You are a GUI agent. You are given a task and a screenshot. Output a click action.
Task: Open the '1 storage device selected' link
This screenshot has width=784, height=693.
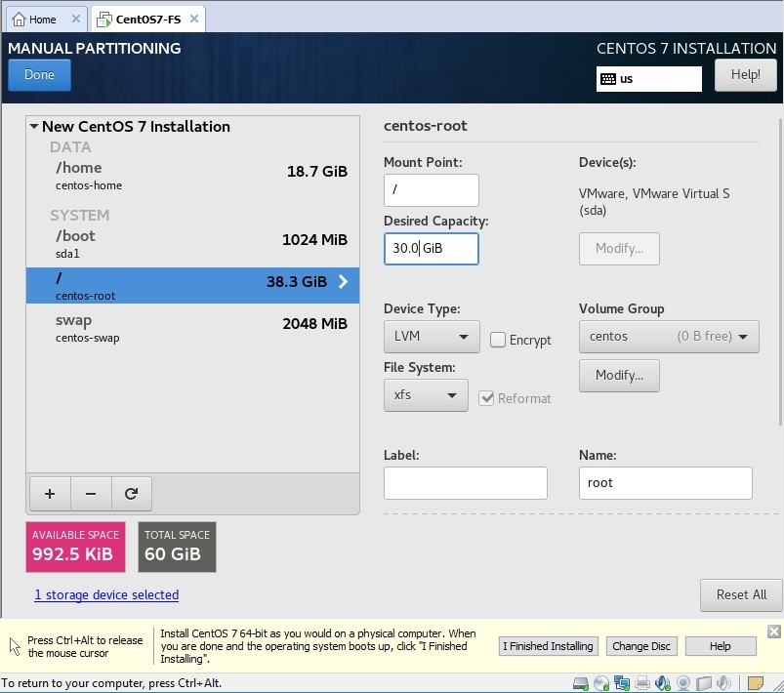(106, 594)
